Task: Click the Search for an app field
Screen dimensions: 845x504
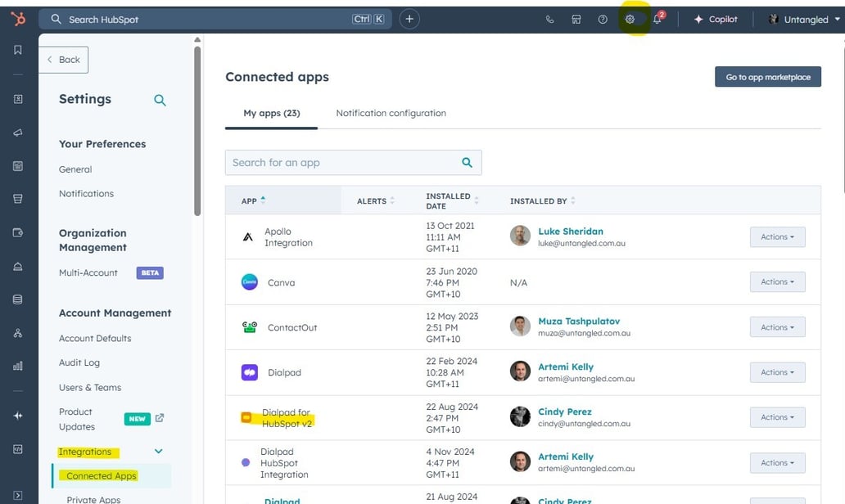Action: coord(353,163)
